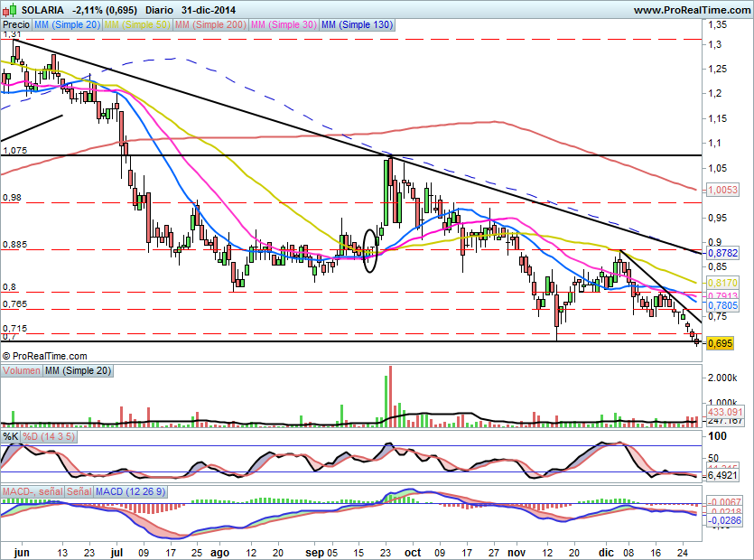Select the 1,0053 moving average price tag
The height and width of the screenshot is (560, 754).
click(721, 190)
